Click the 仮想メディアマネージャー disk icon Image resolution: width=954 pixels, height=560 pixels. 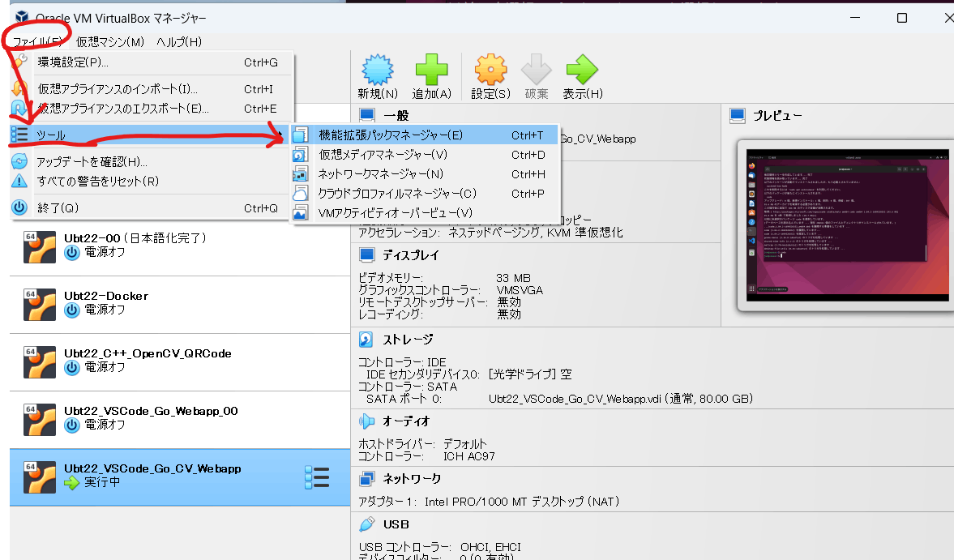point(301,155)
